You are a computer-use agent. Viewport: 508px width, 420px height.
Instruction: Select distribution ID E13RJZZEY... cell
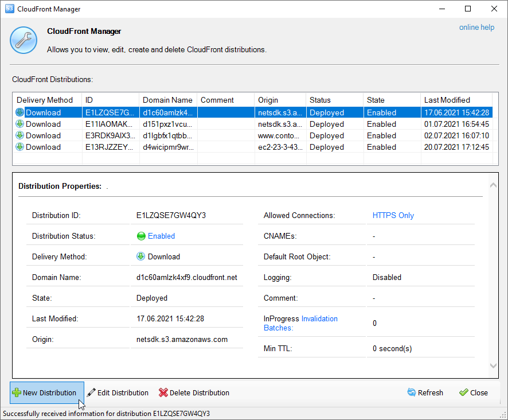[x=111, y=147]
